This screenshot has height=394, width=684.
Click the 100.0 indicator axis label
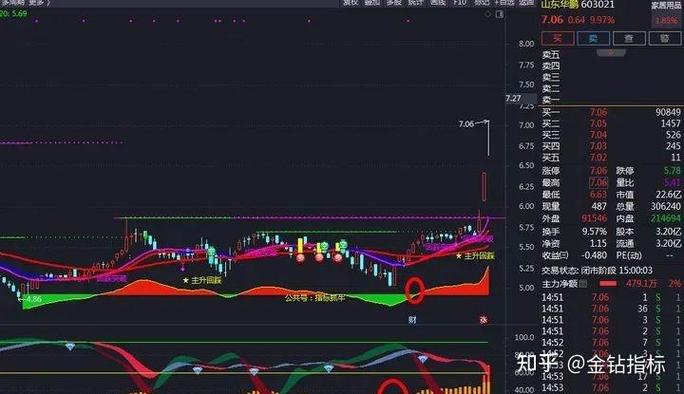pos(524,337)
